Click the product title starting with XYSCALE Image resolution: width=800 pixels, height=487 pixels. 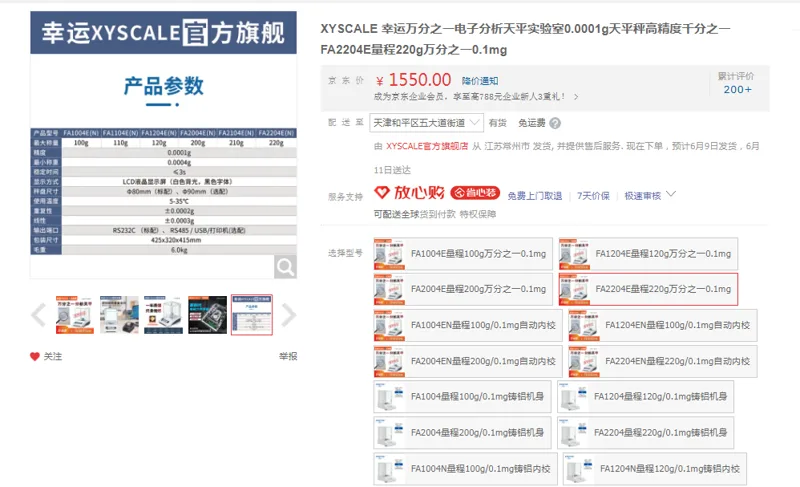[526, 39]
